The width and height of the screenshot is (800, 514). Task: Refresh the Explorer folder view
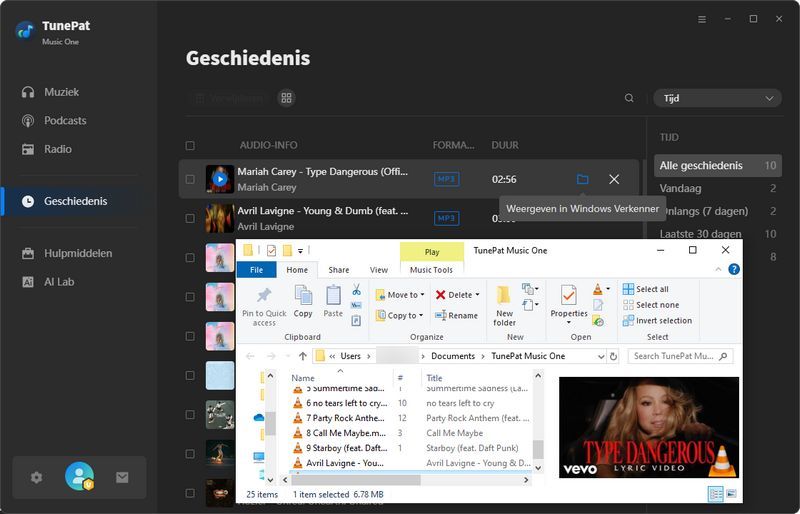tap(614, 356)
